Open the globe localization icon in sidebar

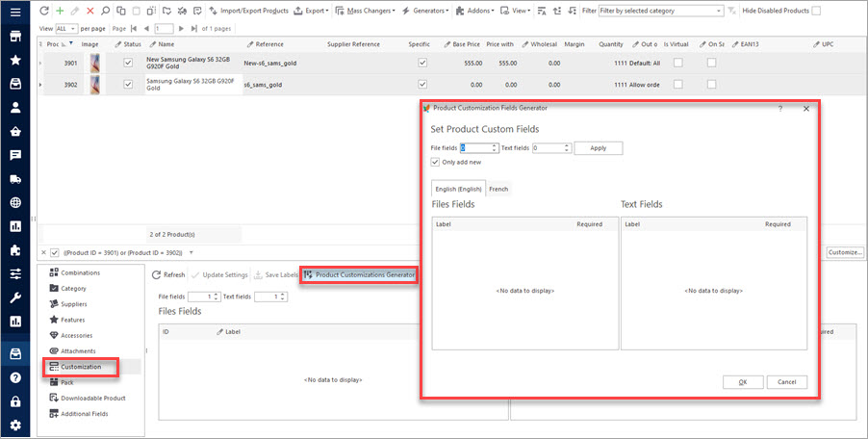15,202
